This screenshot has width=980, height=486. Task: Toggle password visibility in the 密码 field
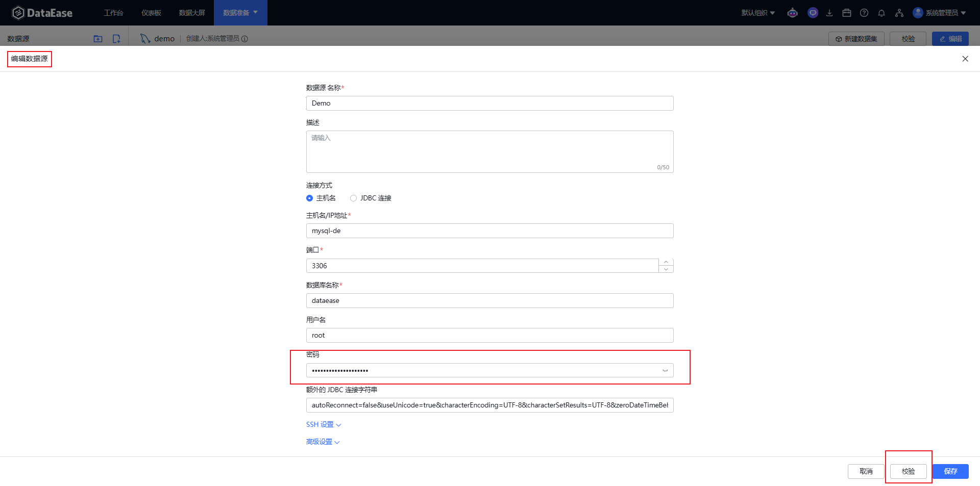click(x=665, y=370)
